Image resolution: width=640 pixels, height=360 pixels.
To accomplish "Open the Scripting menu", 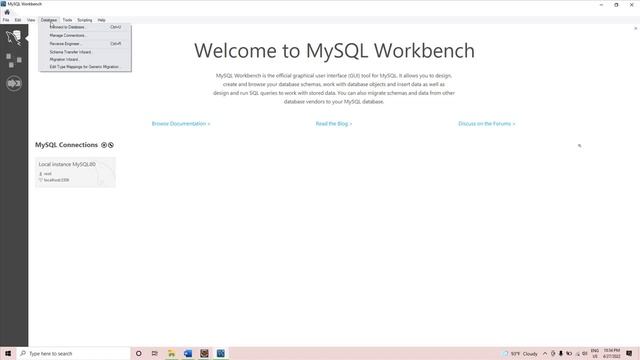I will [85, 20].
